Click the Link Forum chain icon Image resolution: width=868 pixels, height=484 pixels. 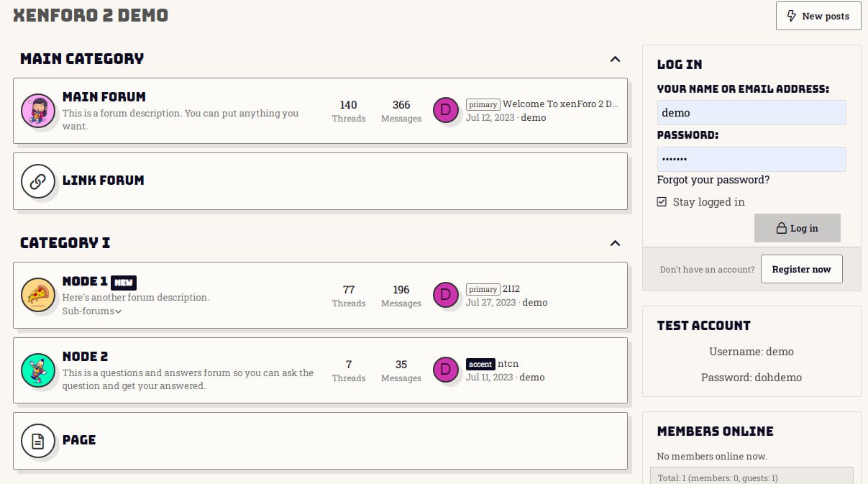pos(38,181)
